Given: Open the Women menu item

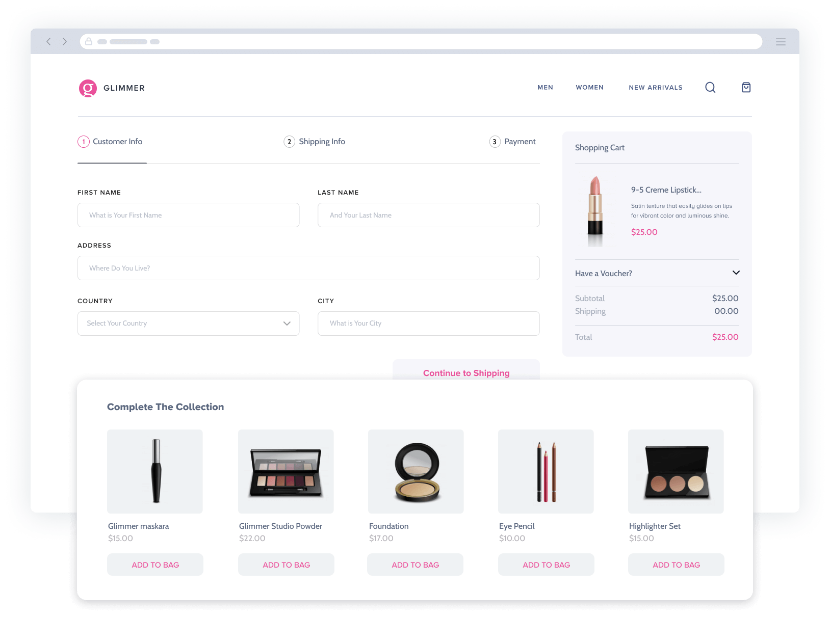Looking at the screenshot, I should click(589, 88).
